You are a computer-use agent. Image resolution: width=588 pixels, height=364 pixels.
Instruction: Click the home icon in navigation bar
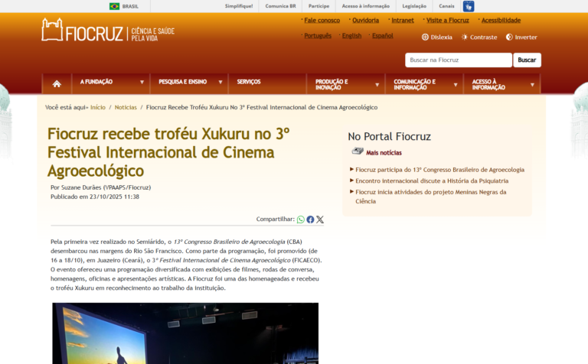pos(57,83)
